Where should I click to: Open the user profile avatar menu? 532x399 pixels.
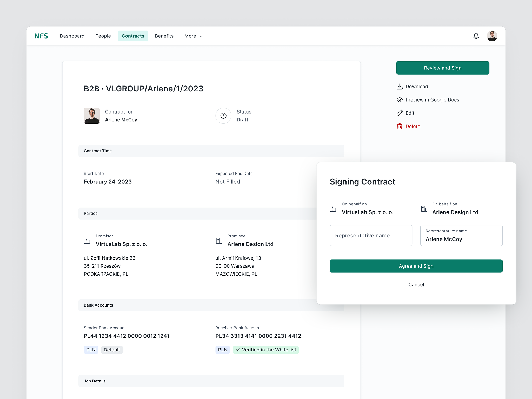[x=492, y=36]
